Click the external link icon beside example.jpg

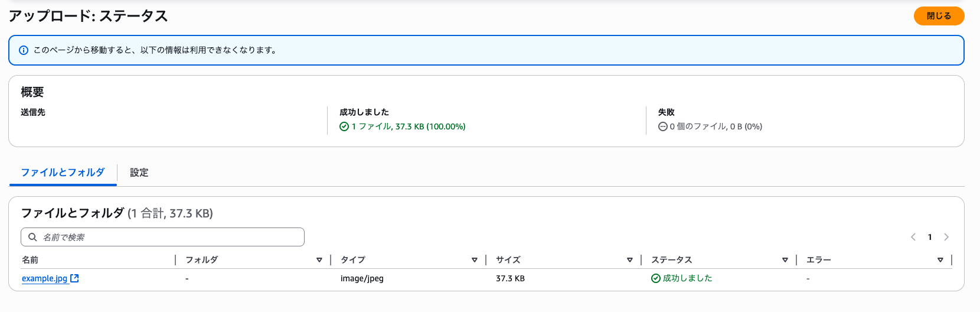pos(74,278)
